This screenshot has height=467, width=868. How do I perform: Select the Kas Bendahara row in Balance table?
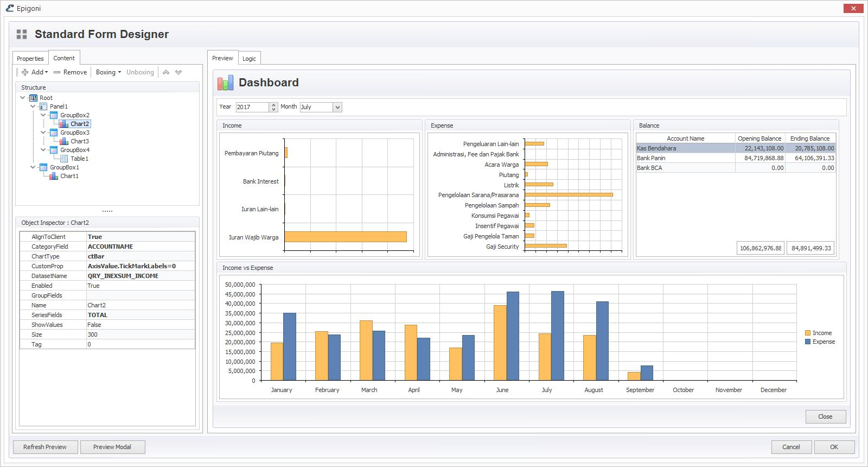(736, 148)
